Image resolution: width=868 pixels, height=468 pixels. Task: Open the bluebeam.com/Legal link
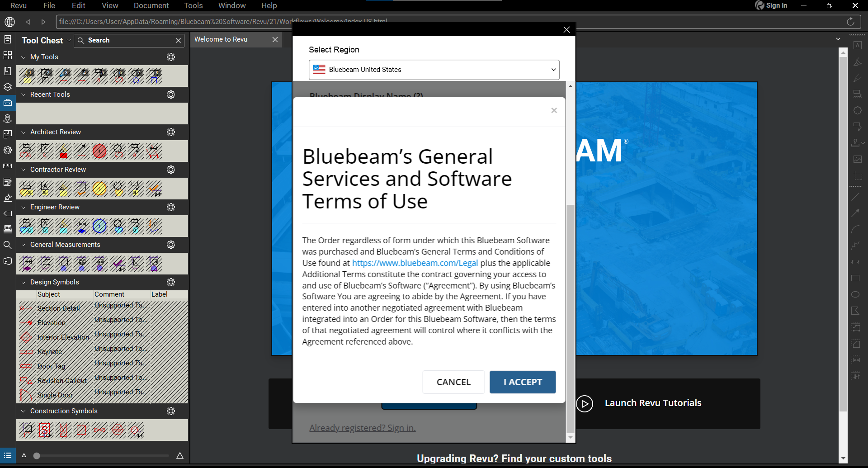pyautogui.click(x=415, y=263)
